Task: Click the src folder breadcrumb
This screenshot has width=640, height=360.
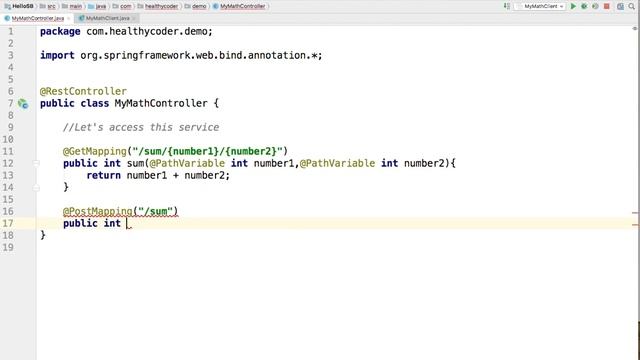Action: coord(48,6)
